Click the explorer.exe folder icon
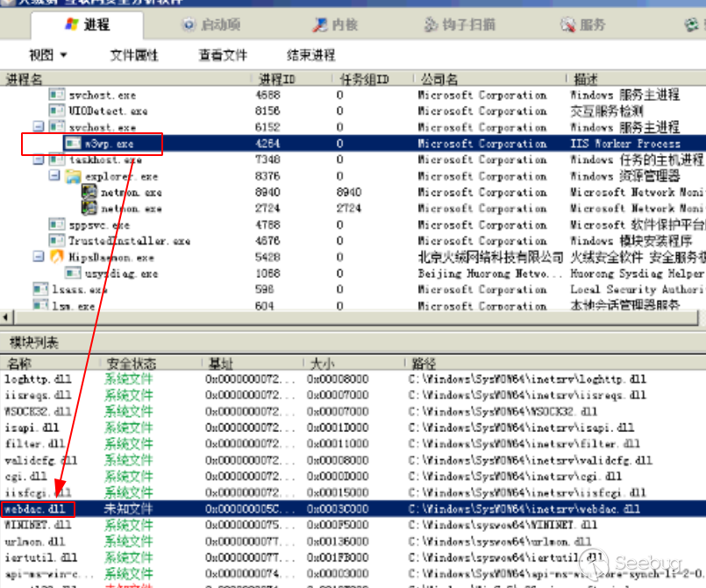The width and height of the screenshot is (706, 588). tap(74, 176)
